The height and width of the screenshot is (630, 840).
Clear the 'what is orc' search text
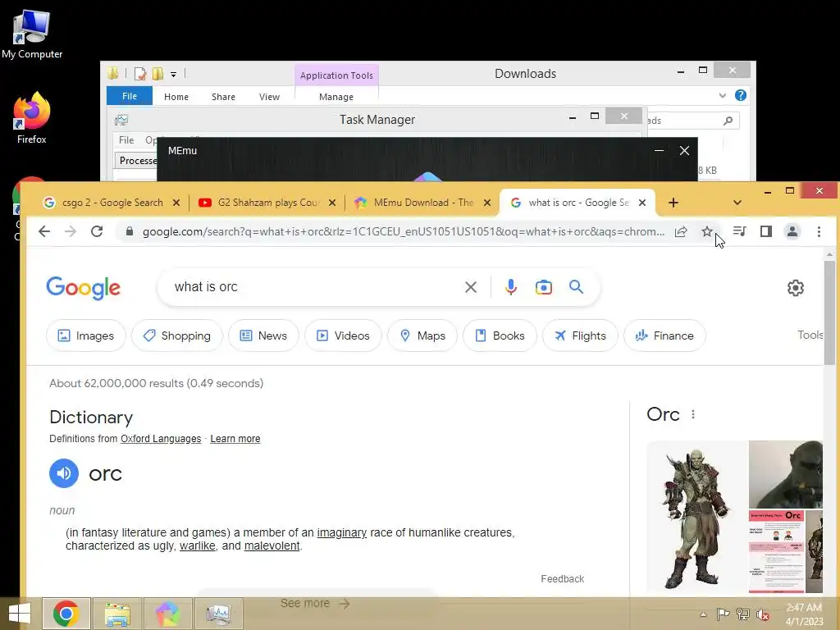[x=470, y=287]
